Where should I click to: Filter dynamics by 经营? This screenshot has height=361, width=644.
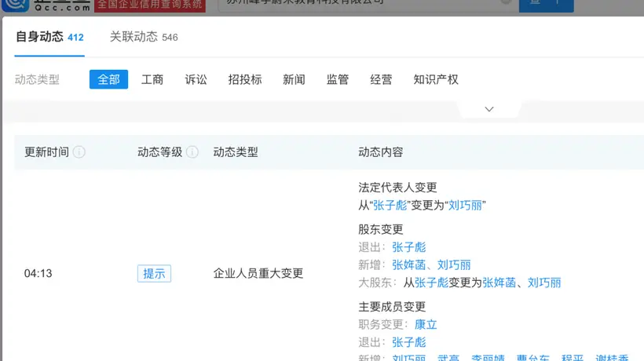381,79
